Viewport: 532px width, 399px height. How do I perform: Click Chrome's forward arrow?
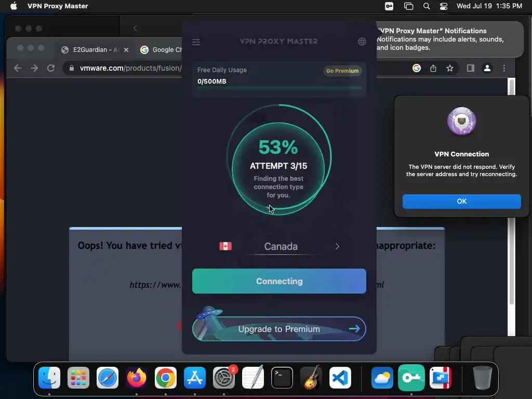(x=34, y=68)
